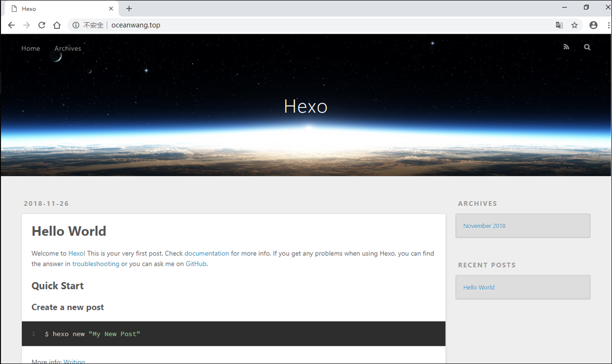Click the ARCHIVES sidebar heading

tap(478, 203)
